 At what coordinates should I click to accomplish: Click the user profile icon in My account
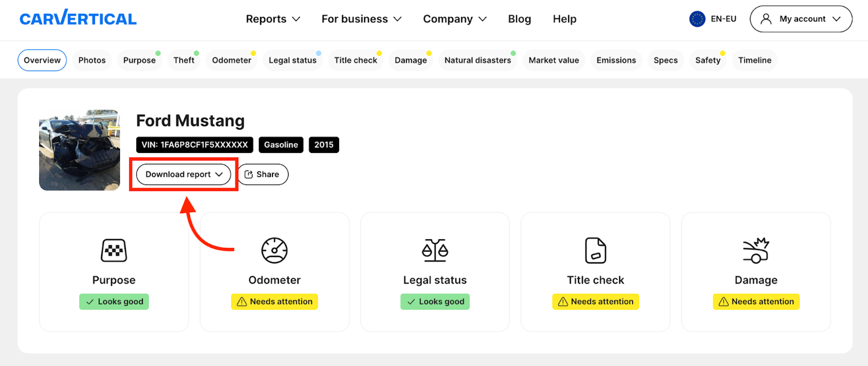(766, 19)
